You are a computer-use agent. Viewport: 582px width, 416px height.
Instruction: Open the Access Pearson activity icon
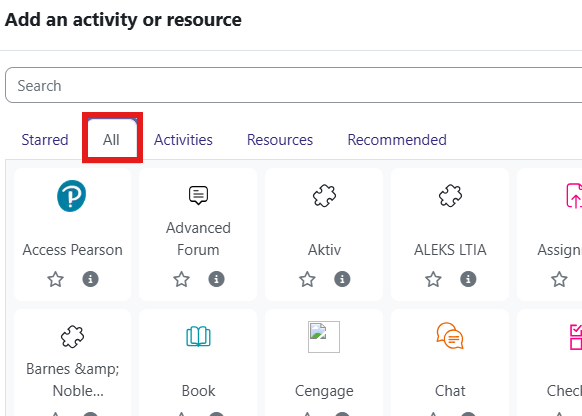[72, 196]
